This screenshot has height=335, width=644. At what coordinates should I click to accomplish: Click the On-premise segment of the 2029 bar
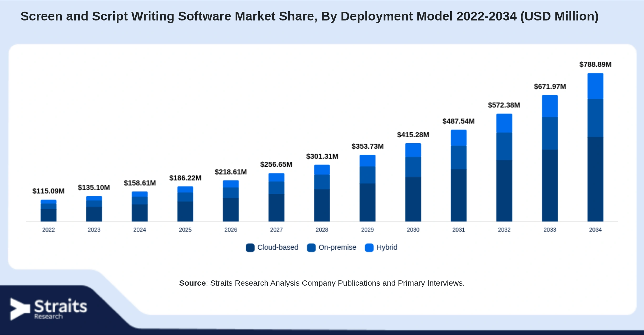367,175
